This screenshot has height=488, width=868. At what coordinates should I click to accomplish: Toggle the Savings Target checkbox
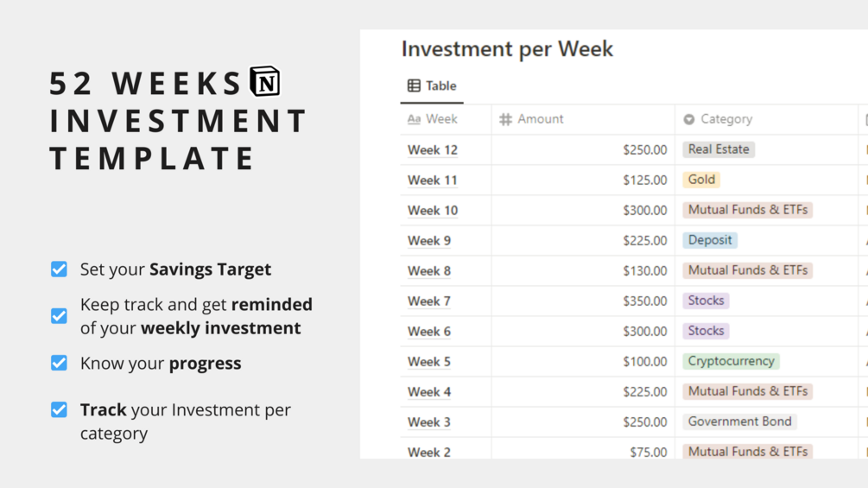coord(59,269)
